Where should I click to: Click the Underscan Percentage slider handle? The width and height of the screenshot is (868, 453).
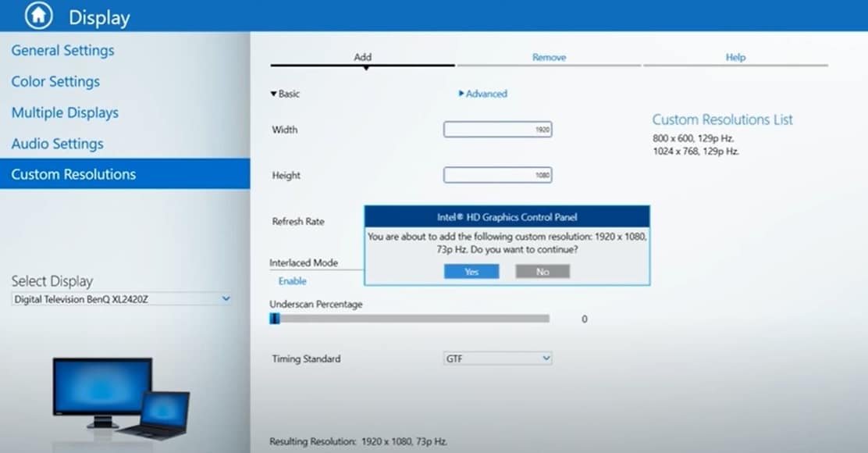click(275, 319)
